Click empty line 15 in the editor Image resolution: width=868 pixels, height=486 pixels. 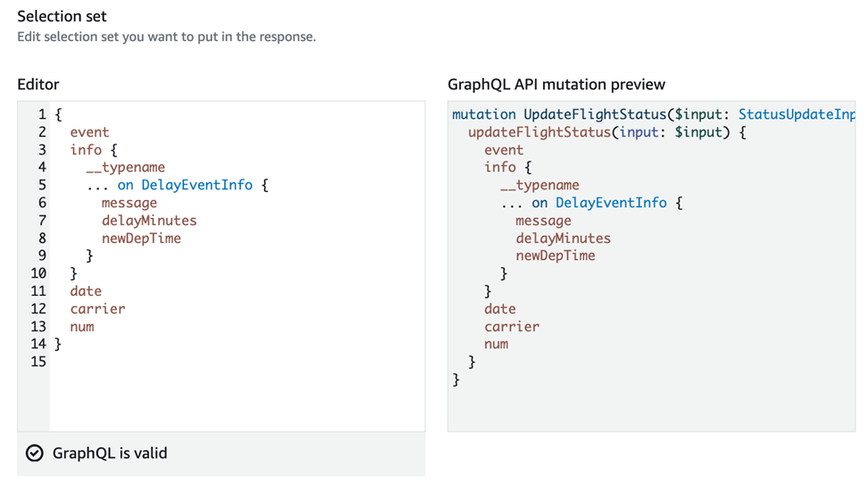223,362
